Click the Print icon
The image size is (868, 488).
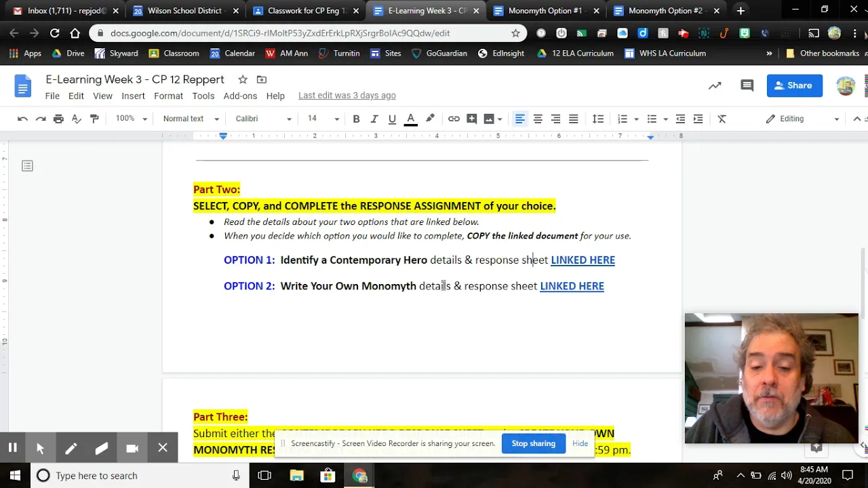[58, 119]
